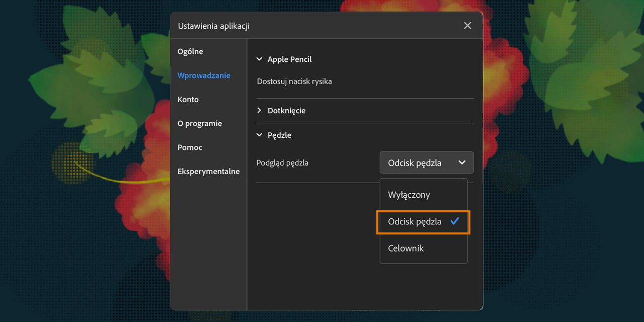This screenshot has width=644, height=322.
Task: Choose Celownik as brush preview
Action: 406,248
